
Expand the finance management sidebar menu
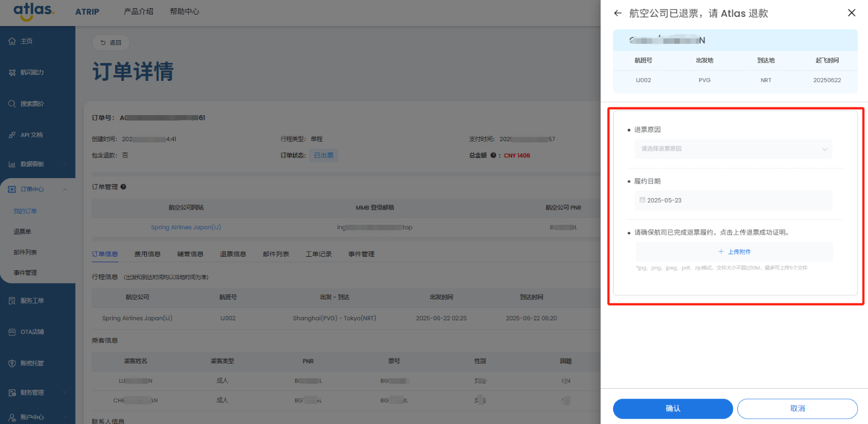[65, 393]
